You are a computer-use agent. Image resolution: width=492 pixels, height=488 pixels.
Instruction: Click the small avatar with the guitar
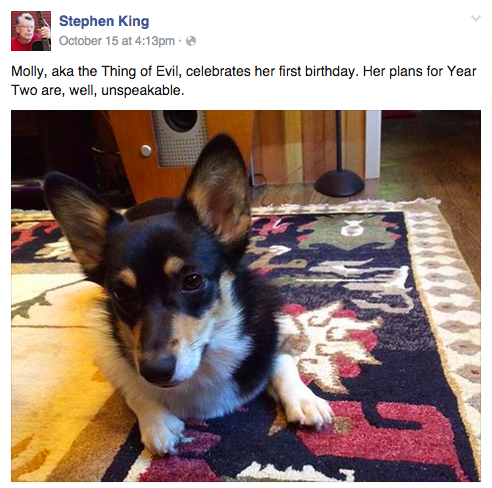coord(31,31)
